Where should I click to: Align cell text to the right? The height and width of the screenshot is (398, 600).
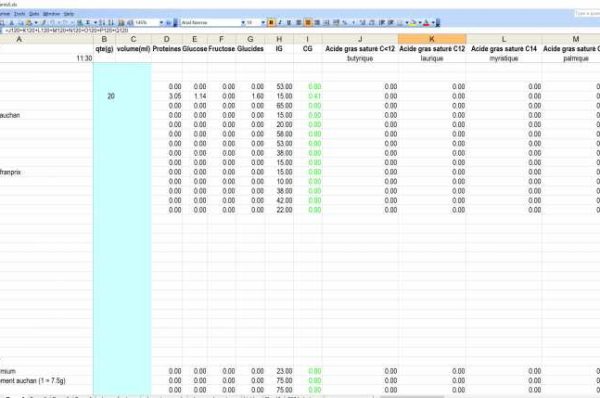click(x=317, y=23)
